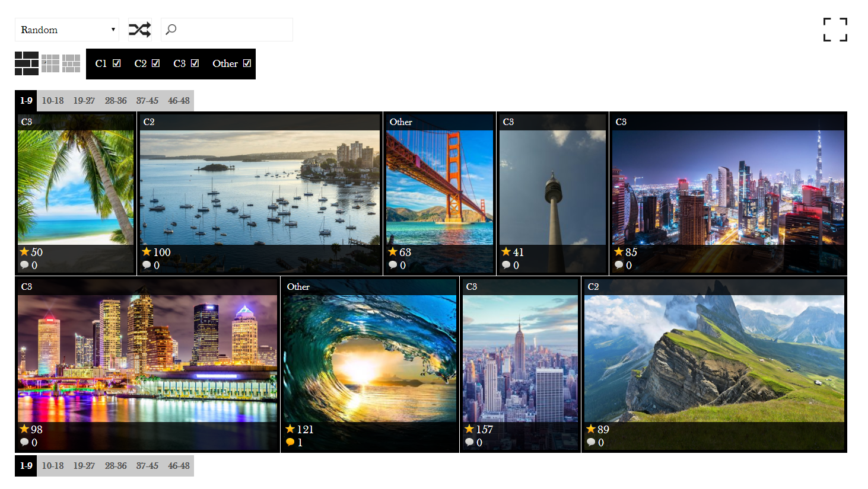
Task: Click the star beside rating 157
Action: 469,429
